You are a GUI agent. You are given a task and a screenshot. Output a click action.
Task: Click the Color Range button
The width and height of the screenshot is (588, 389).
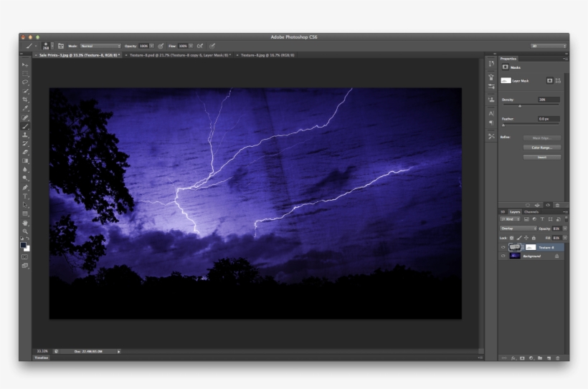pos(541,148)
